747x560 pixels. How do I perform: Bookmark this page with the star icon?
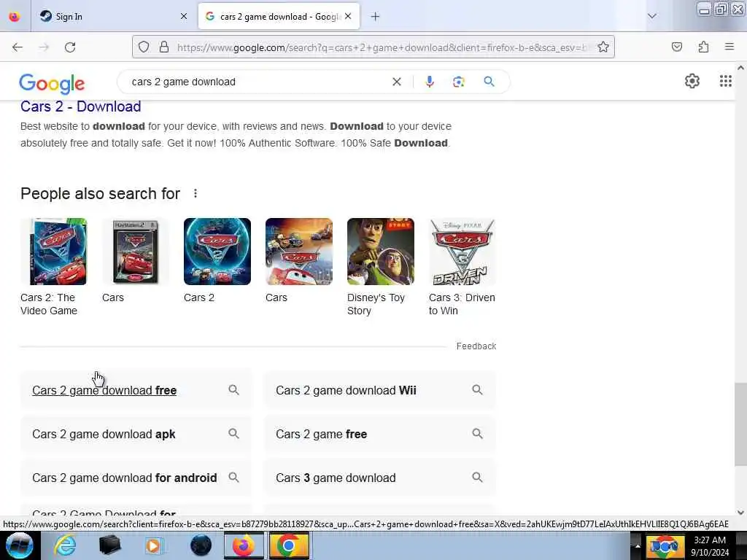603,47
